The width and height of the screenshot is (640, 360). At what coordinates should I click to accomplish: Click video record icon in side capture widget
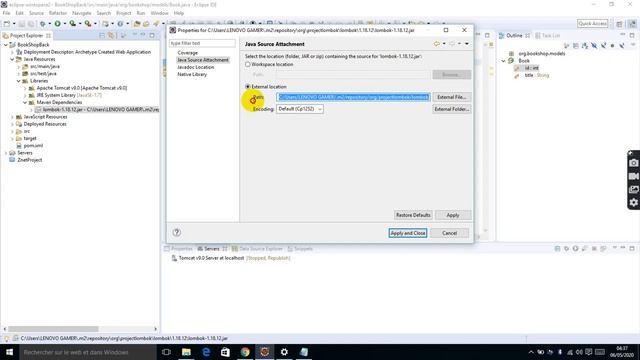633,176
